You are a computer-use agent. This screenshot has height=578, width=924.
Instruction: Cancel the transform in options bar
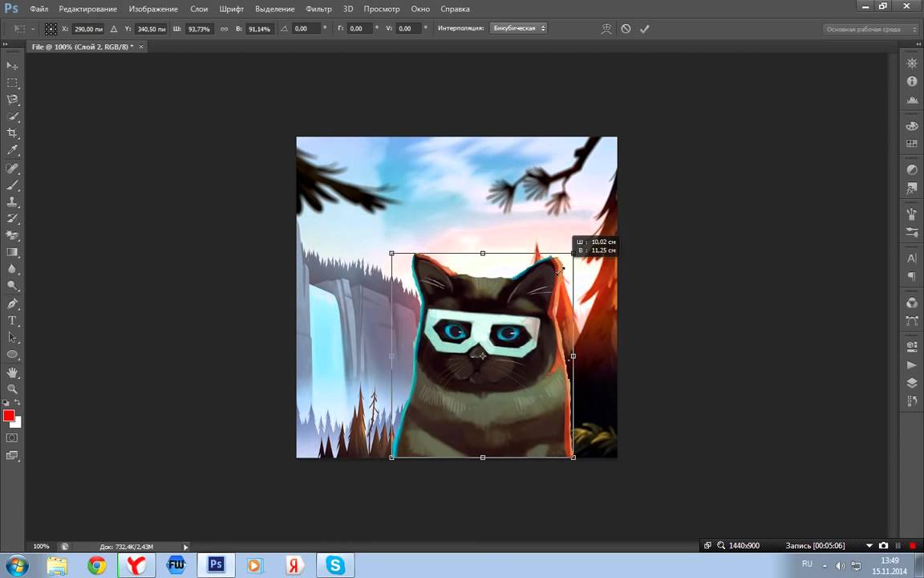click(x=626, y=29)
